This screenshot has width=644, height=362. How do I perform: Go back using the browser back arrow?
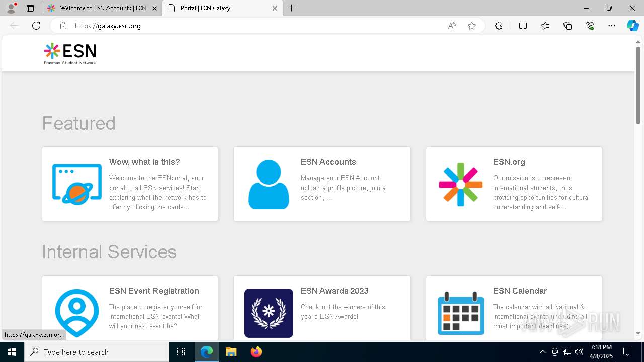point(14,26)
